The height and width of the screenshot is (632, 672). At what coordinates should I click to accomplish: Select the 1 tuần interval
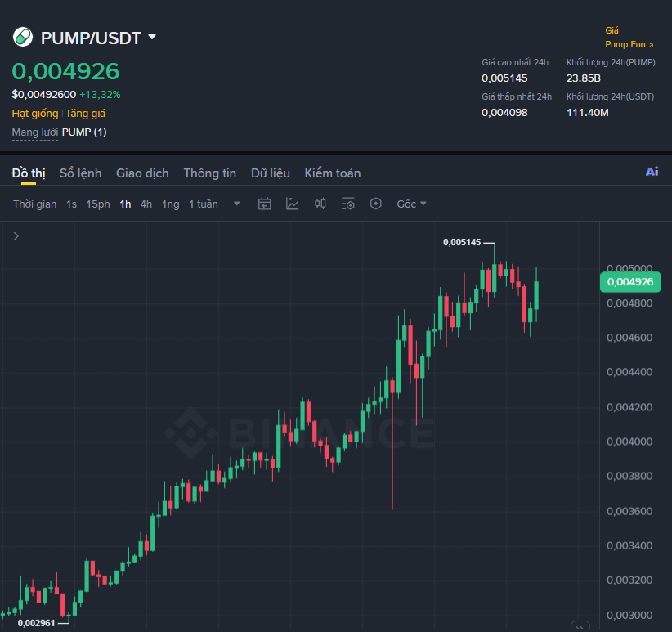tap(203, 204)
